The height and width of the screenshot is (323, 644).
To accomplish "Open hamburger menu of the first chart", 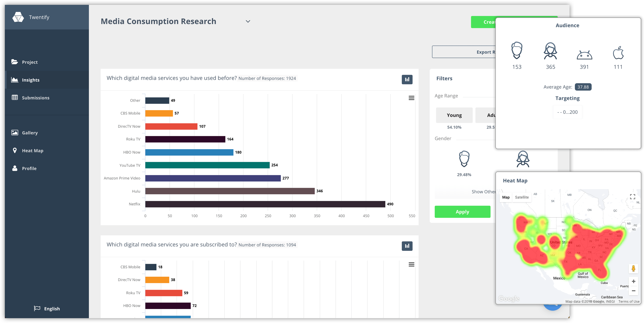I will (411, 98).
